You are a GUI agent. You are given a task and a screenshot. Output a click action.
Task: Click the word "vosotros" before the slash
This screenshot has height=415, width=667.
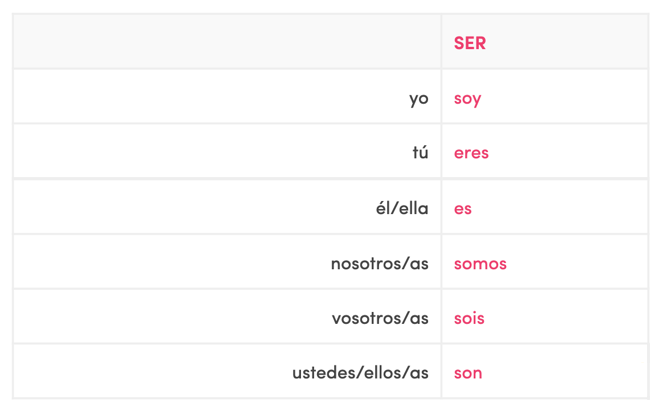pyautogui.click(x=365, y=318)
